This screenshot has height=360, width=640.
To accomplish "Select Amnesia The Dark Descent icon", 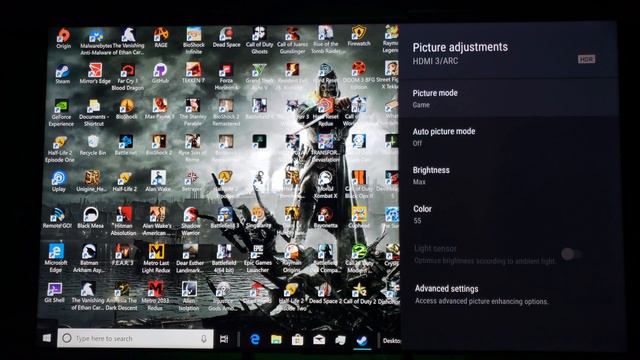I will click(121, 296).
